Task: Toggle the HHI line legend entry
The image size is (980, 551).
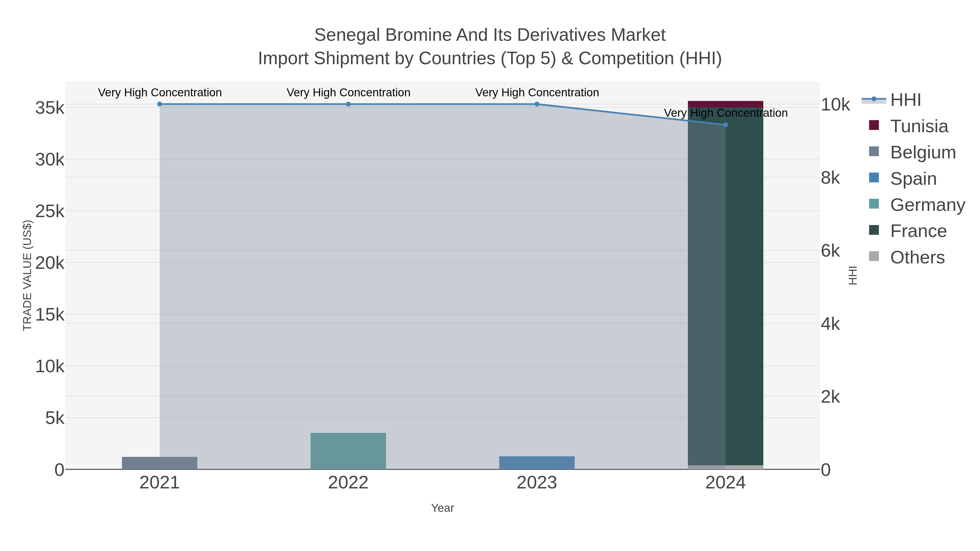Action: point(891,100)
